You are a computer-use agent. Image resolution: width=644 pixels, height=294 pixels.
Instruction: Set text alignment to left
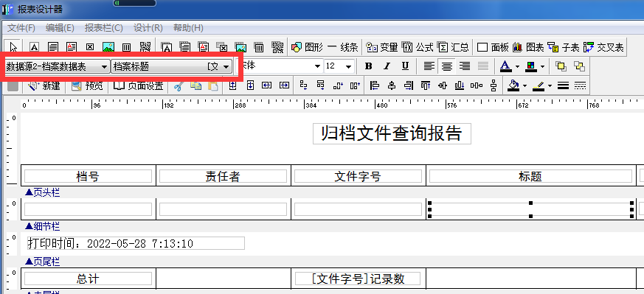point(429,66)
